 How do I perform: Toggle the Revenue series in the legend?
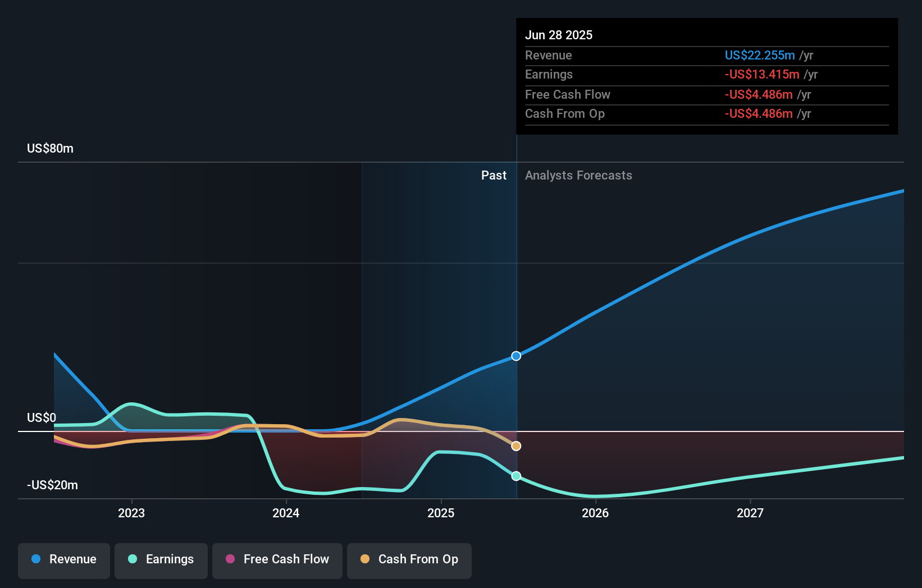[x=63, y=559]
